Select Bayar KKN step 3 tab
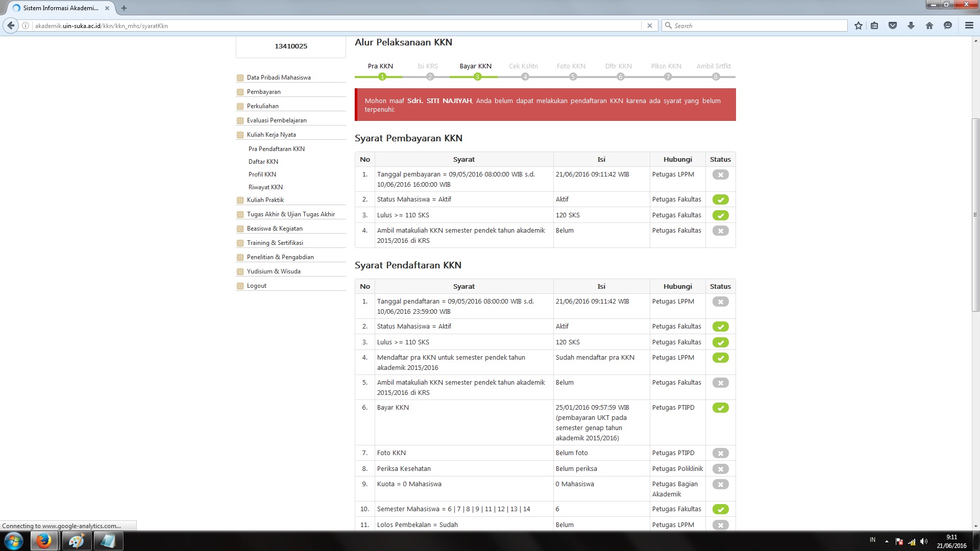The height and width of the screenshot is (551, 980). tap(475, 66)
